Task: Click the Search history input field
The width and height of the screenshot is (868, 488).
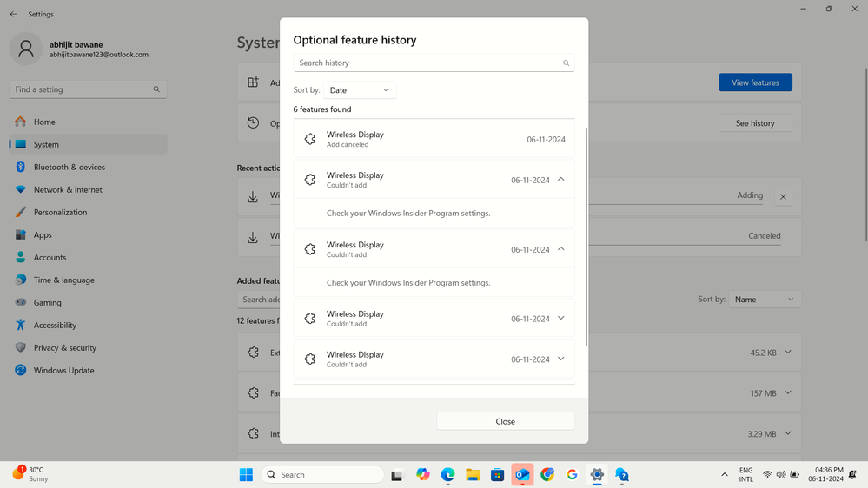Action: 434,63
